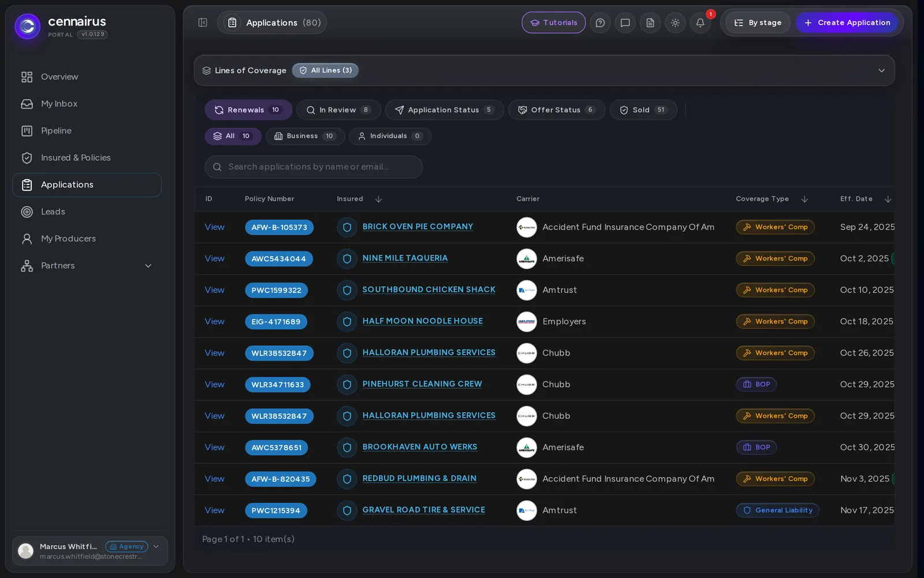Click policy number PWC1215394 badge
This screenshot has width=924, height=578.
tap(276, 510)
